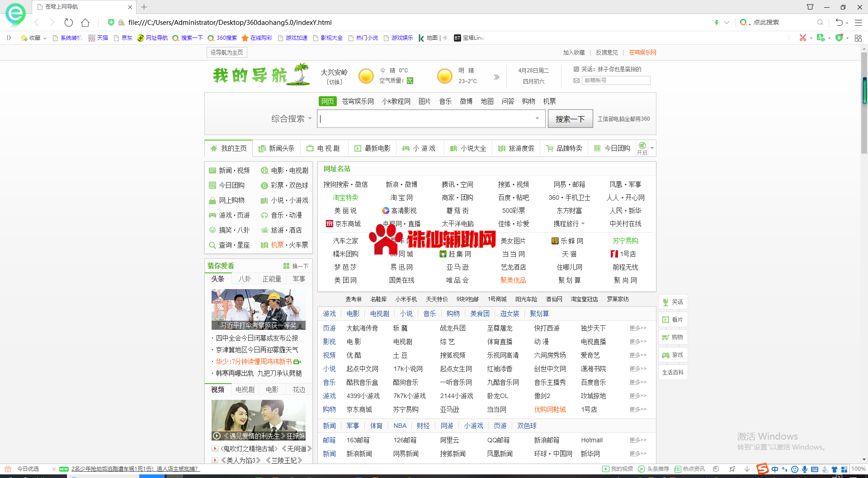This screenshot has height=478, width=868.
Task: Click the sun icon for today's weather
Action: (366, 76)
